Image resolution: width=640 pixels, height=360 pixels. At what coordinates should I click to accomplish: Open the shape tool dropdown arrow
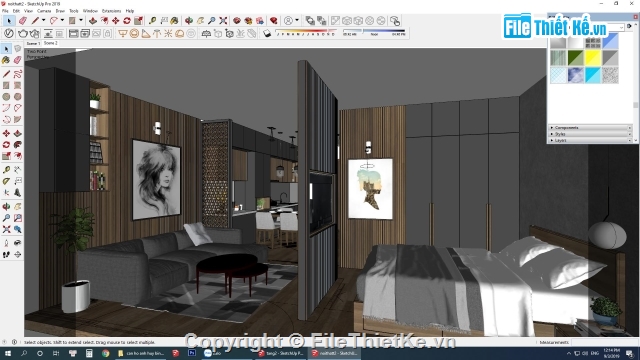pos(80,20)
